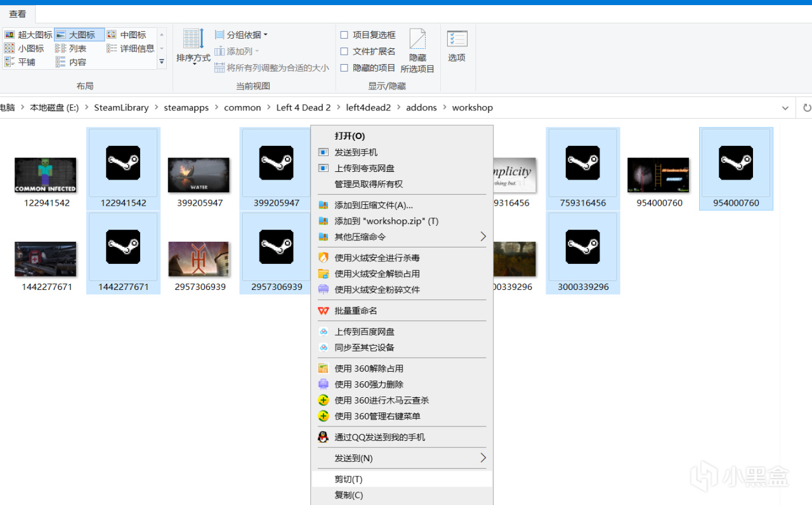
Task: Open 添加列 dropdown
Action: pos(237,51)
